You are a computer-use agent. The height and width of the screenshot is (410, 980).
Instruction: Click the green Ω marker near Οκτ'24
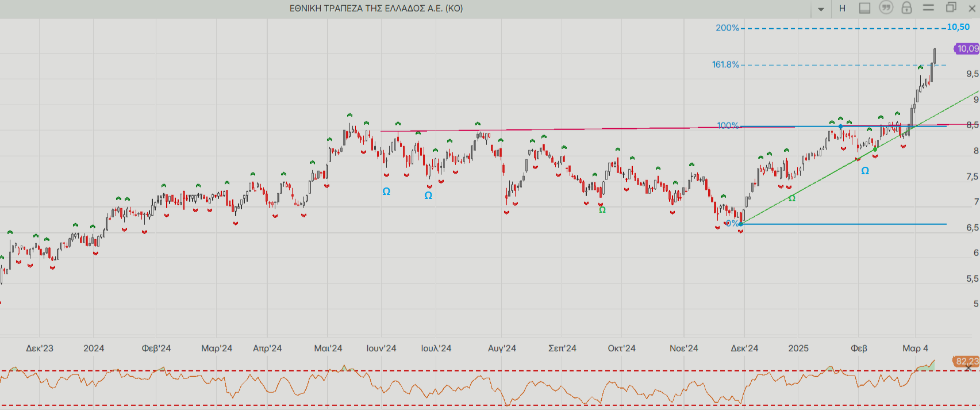pos(602,210)
